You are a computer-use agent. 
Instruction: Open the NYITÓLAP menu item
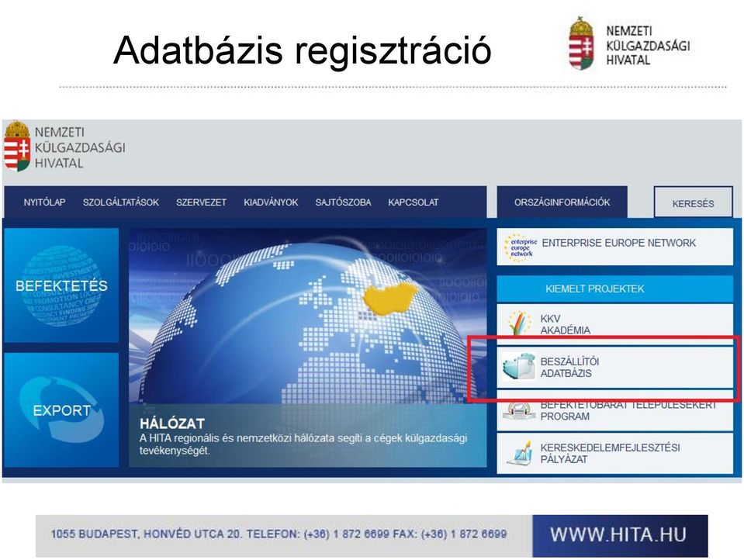(44, 202)
